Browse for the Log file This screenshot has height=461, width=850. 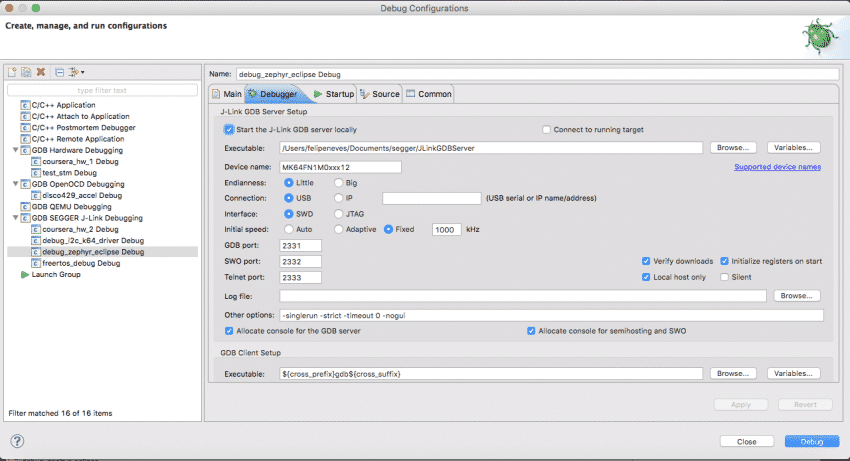click(796, 296)
